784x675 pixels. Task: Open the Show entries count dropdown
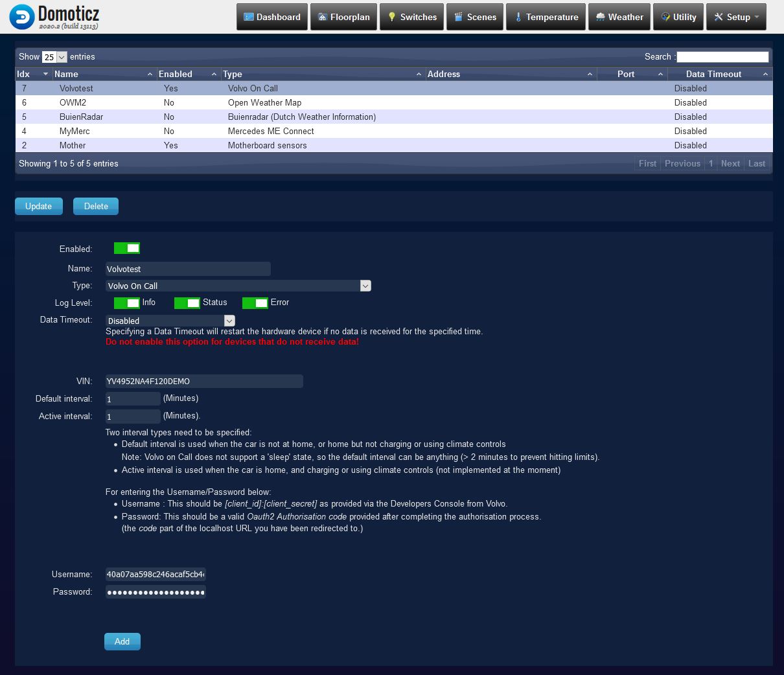tap(54, 57)
